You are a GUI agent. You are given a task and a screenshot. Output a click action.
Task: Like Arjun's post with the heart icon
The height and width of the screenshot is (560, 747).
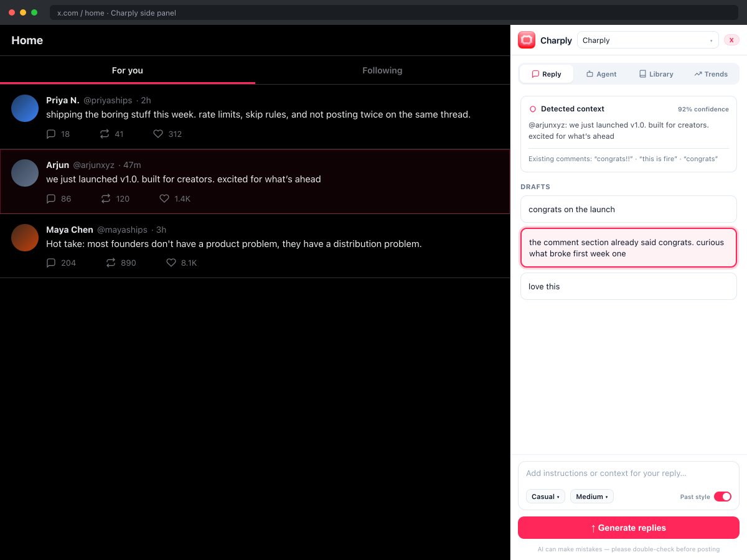click(x=164, y=198)
